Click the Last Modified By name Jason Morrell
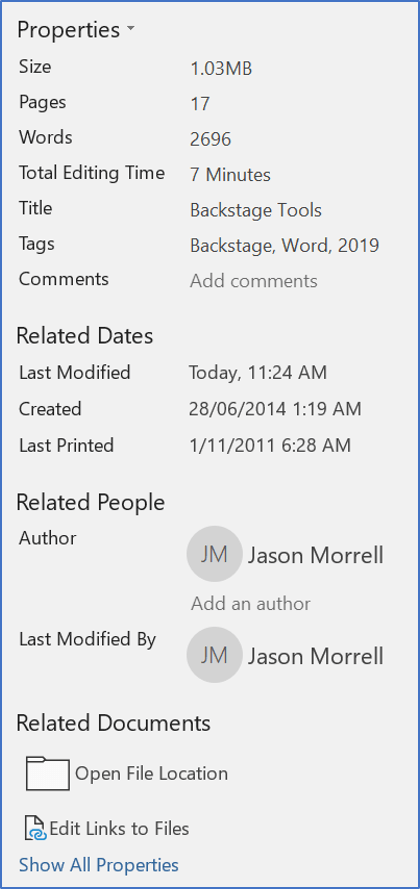Image resolution: width=420 pixels, height=889 pixels. tap(316, 656)
